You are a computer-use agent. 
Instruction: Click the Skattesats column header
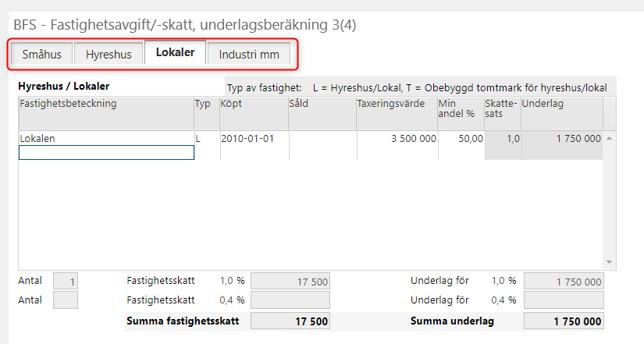click(503, 113)
